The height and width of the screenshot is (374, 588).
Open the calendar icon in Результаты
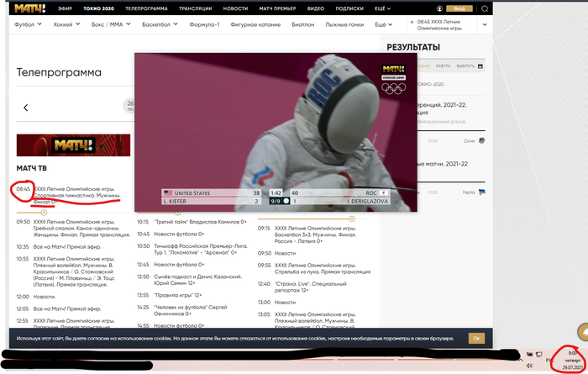click(480, 66)
